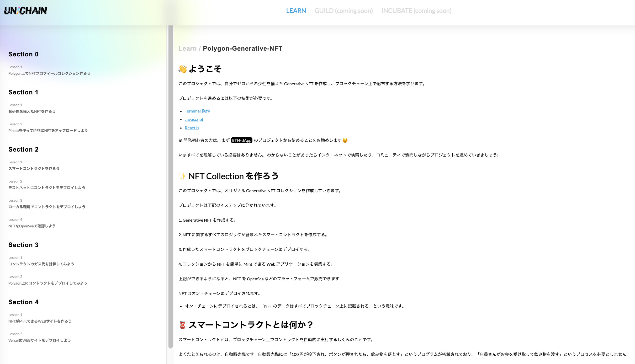Click the red can emoji icon

[x=182, y=325]
